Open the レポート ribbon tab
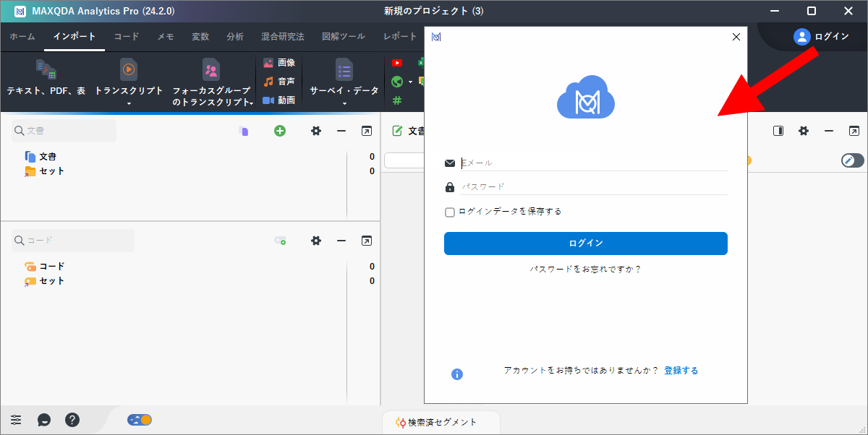 pos(400,37)
